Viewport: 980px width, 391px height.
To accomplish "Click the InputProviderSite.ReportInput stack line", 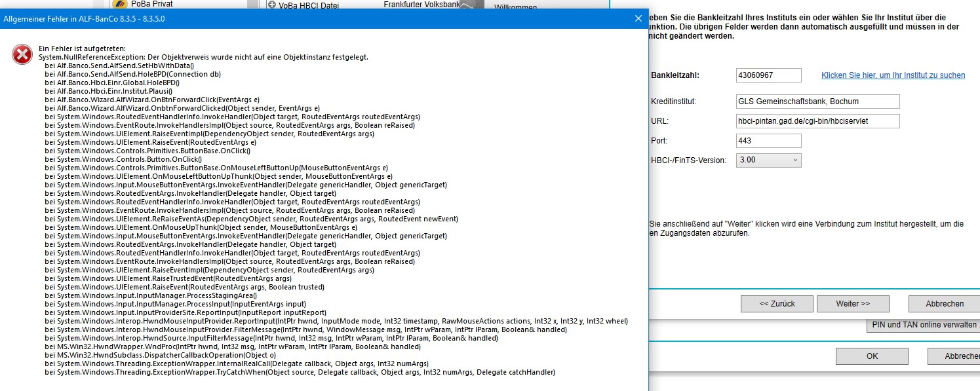I will coord(186,313).
